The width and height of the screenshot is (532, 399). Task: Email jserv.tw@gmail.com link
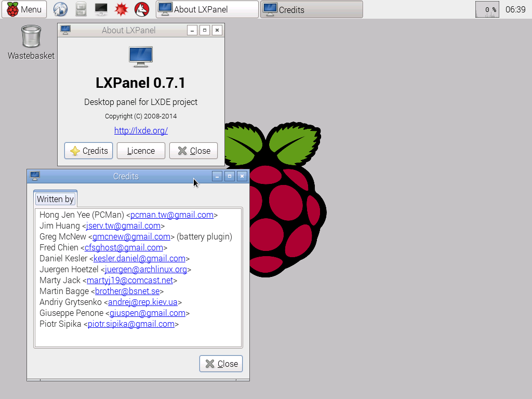pyautogui.click(x=123, y=225)
